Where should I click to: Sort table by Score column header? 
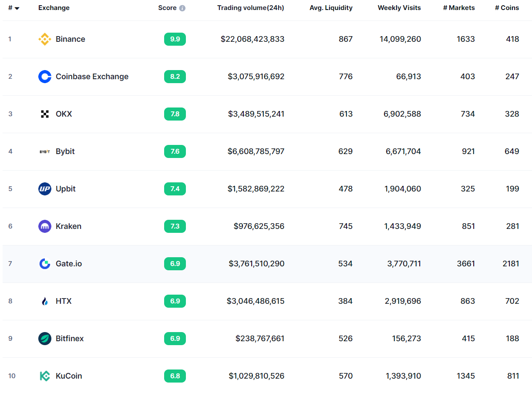[x=167, y=8]
